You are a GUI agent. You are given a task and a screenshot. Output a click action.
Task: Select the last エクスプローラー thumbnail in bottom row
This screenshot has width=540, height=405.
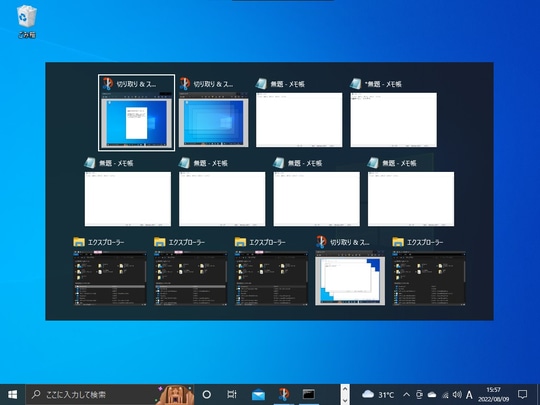coord(429,271)
